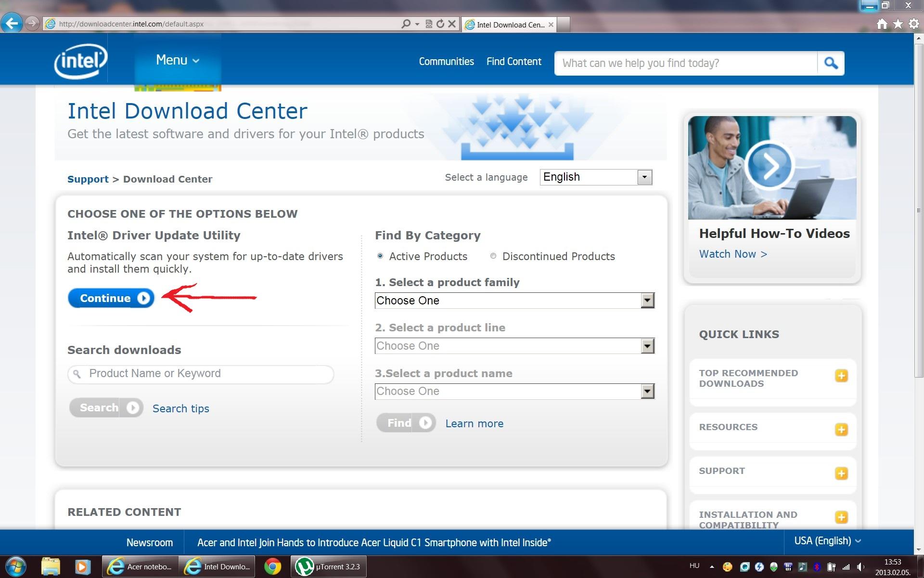Select the Intel Download Center browser tab
924x578 pixels.
(x=509, y=25)
